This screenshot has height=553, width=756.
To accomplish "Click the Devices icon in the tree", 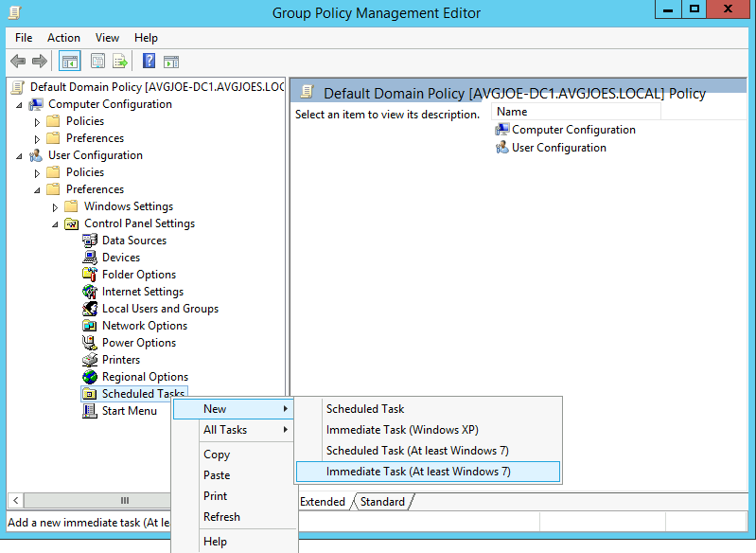I will (90, 258).
